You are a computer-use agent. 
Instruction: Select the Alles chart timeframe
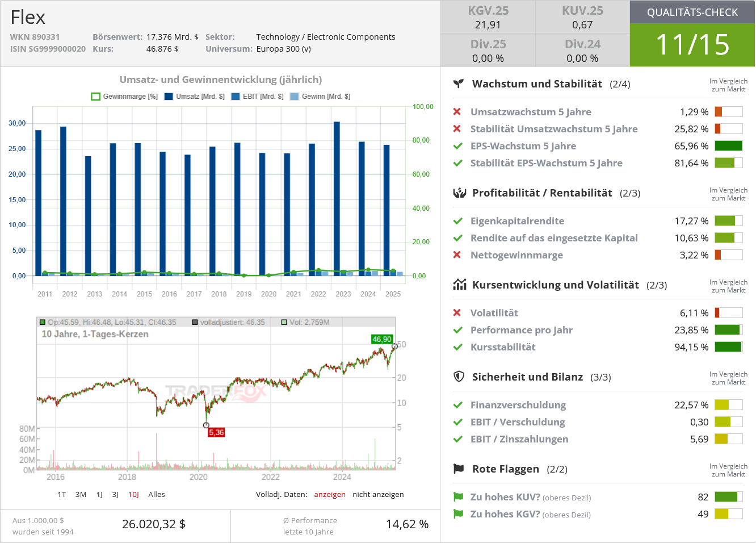pos(157,495)
